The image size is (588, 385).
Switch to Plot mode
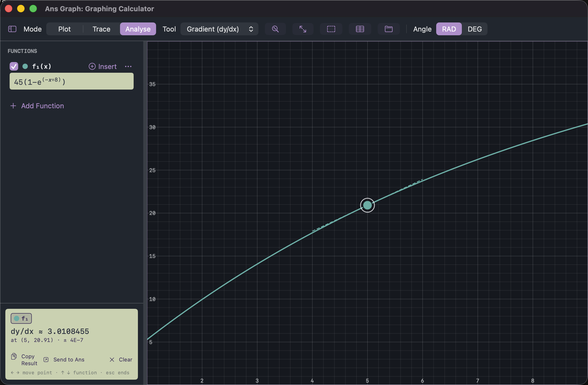[x=64, y=29]
